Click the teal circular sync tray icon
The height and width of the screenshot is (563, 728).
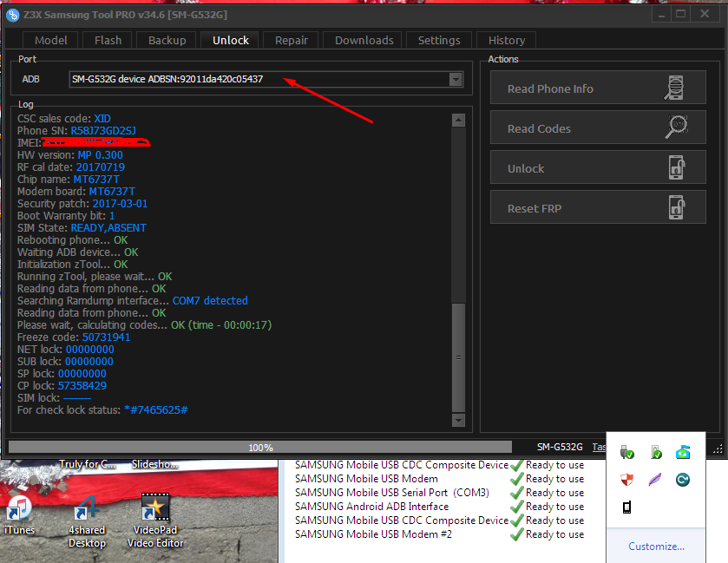coord(683,480)
